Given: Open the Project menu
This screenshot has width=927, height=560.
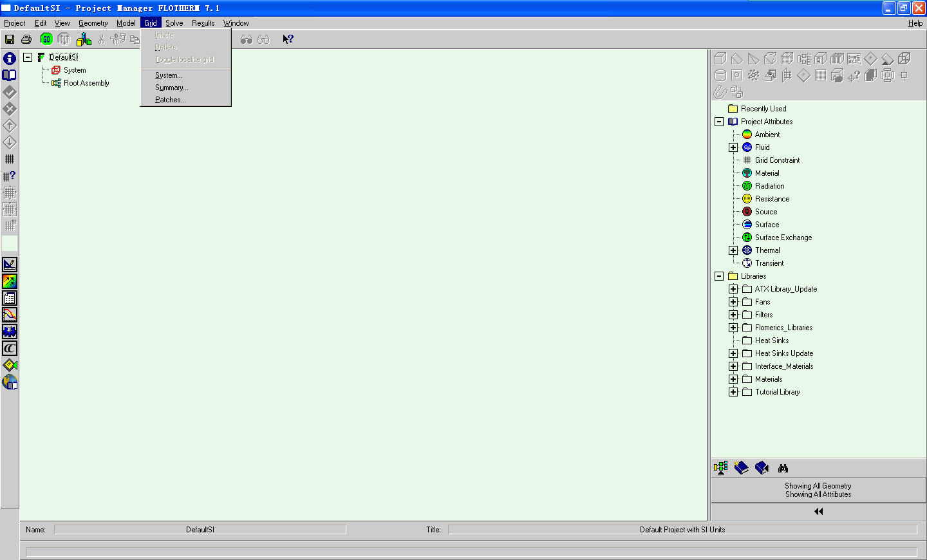Looking at the screenshot, I should 15,23.
